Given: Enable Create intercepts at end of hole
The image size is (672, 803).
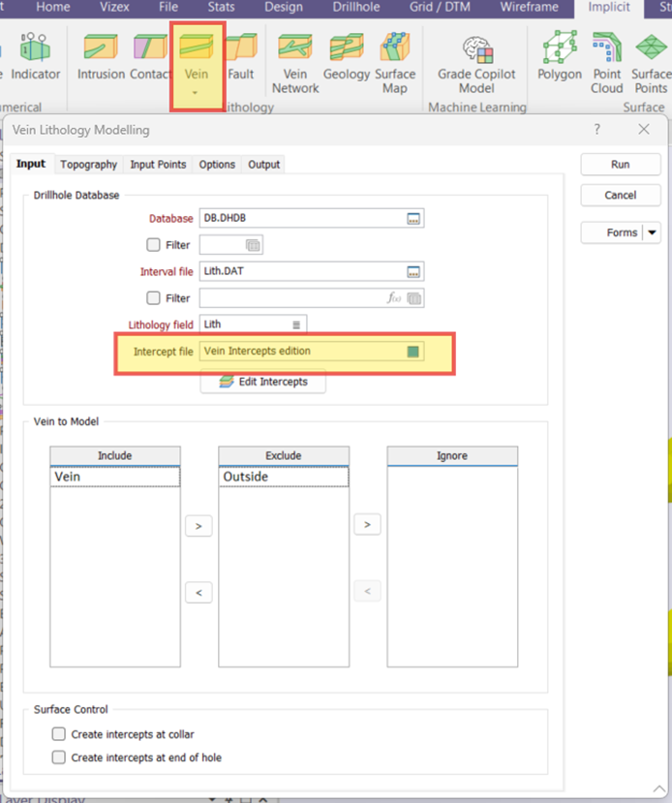Looking at the screenshot, I should [x=60, y=757].
